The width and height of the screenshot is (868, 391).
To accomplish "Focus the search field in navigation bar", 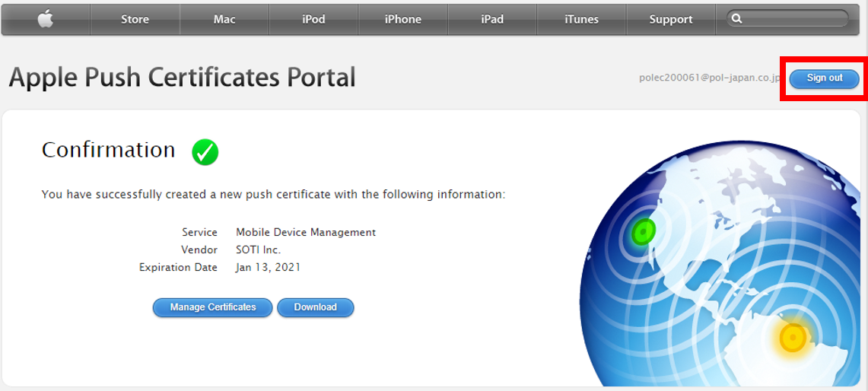I will coord(787,19).
